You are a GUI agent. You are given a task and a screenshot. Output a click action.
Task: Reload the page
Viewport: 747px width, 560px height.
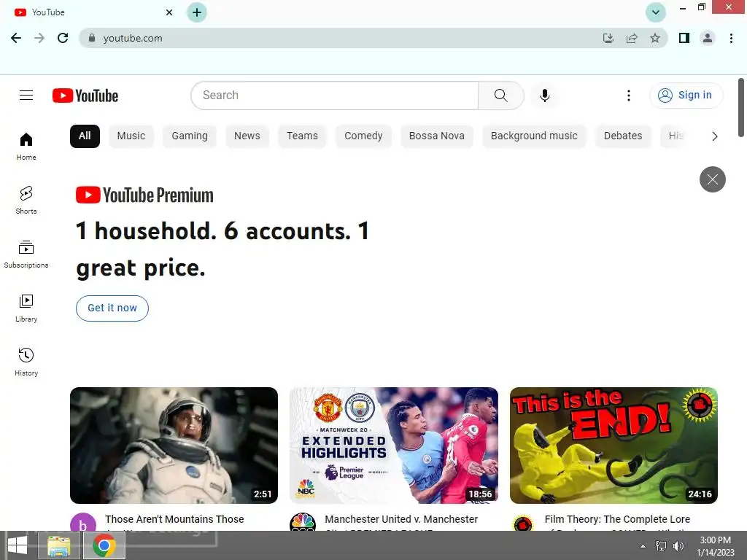point(63,38)
